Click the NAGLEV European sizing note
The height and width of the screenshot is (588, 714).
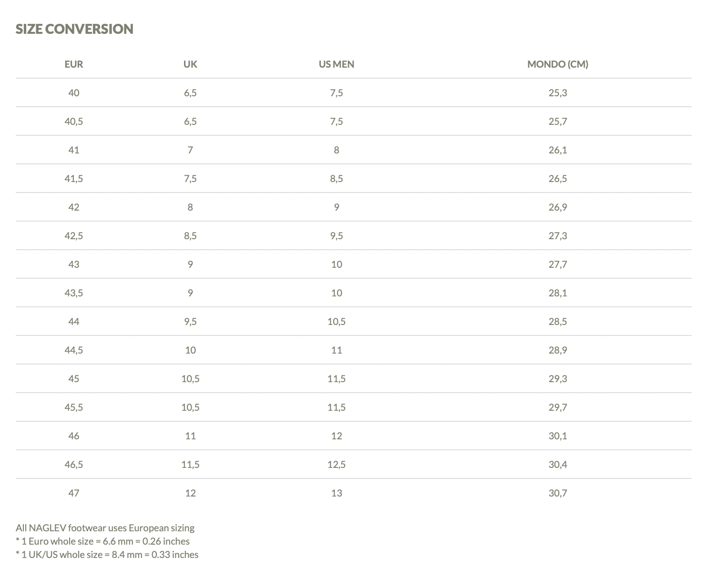click(105, 527)
